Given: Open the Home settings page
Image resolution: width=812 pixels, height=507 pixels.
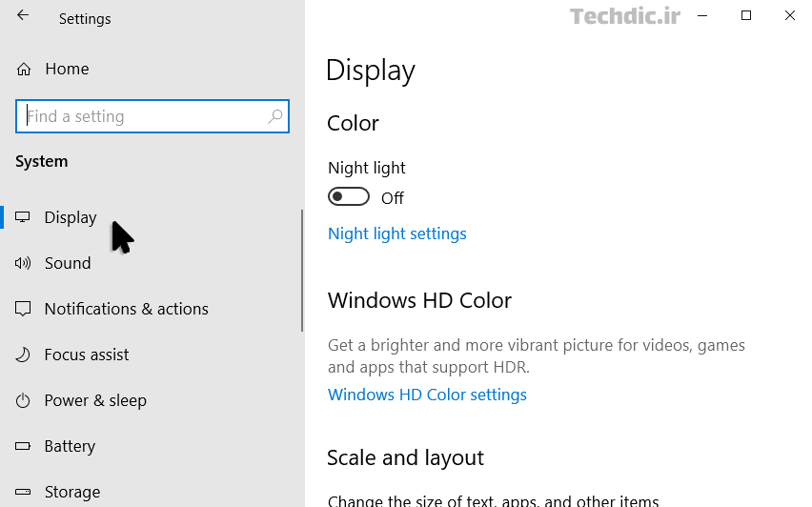Looking at the screenshot, I should [67, 69].
